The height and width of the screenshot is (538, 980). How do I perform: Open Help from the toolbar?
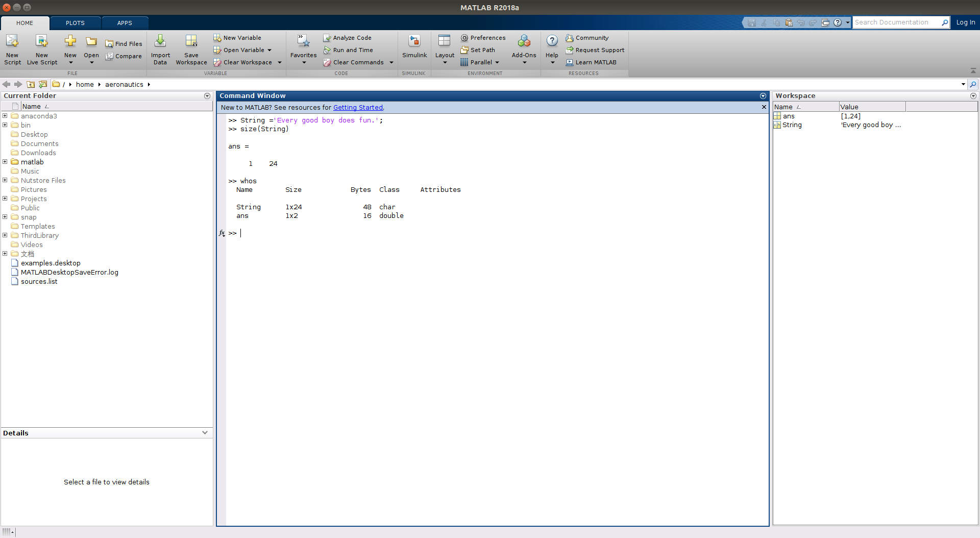[x=552, y=46]
